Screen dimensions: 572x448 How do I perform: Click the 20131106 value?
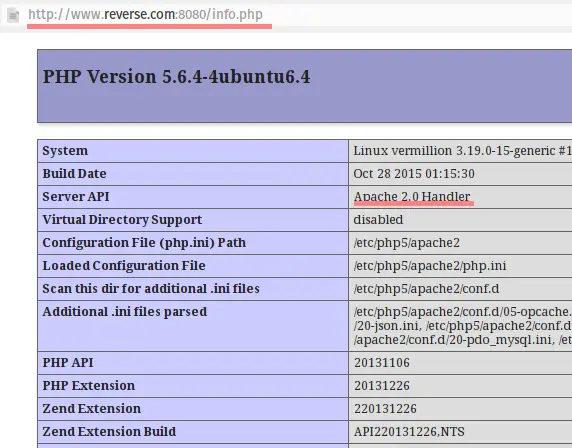click(x=382, y=363)
